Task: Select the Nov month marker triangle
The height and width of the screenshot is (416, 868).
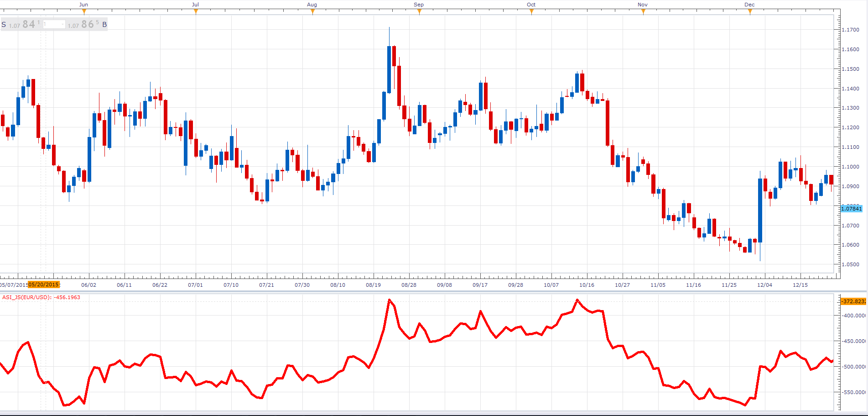Action: 643,12
